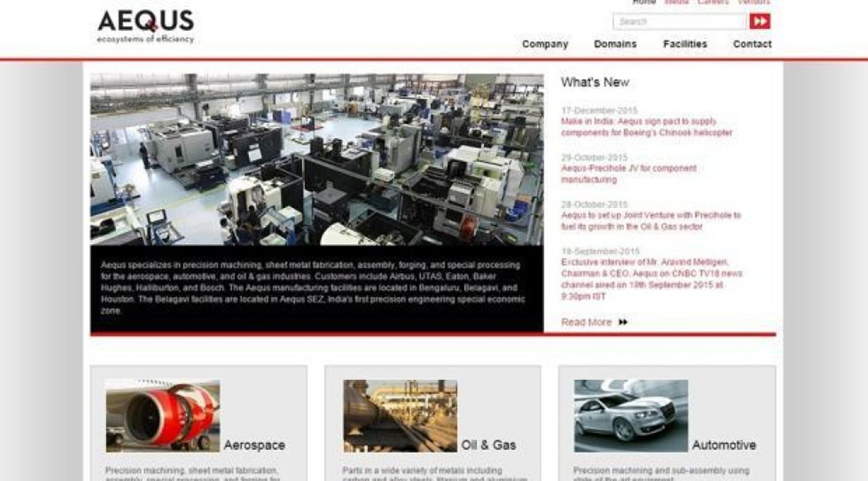Open the Facilities menu

pos(685,44)
